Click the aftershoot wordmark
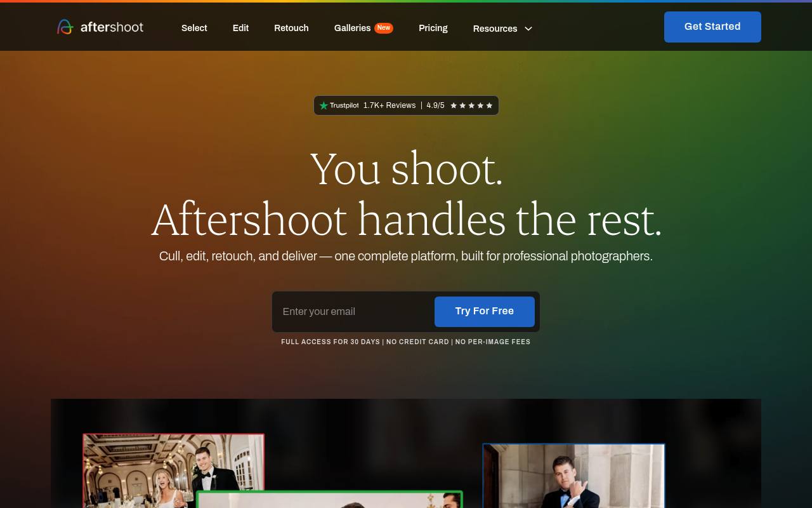Screen dimensions: 812x508 112,27
